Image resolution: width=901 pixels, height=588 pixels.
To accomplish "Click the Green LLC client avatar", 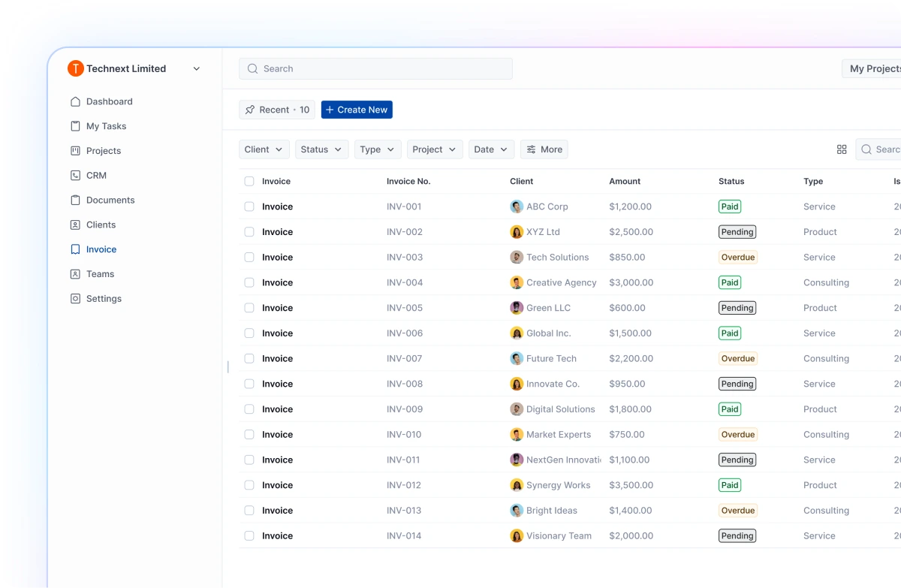I will 517,308.
